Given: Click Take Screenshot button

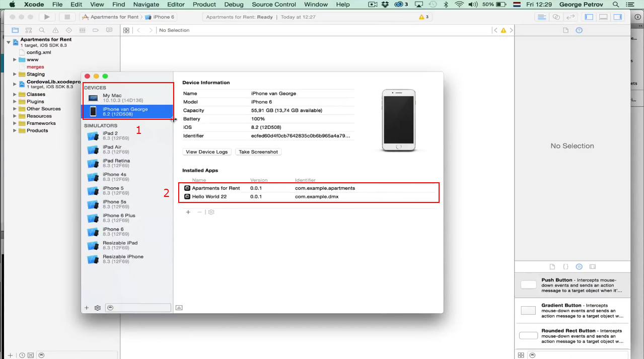Looking at the screenshot, I should click(x=258, y=152).
